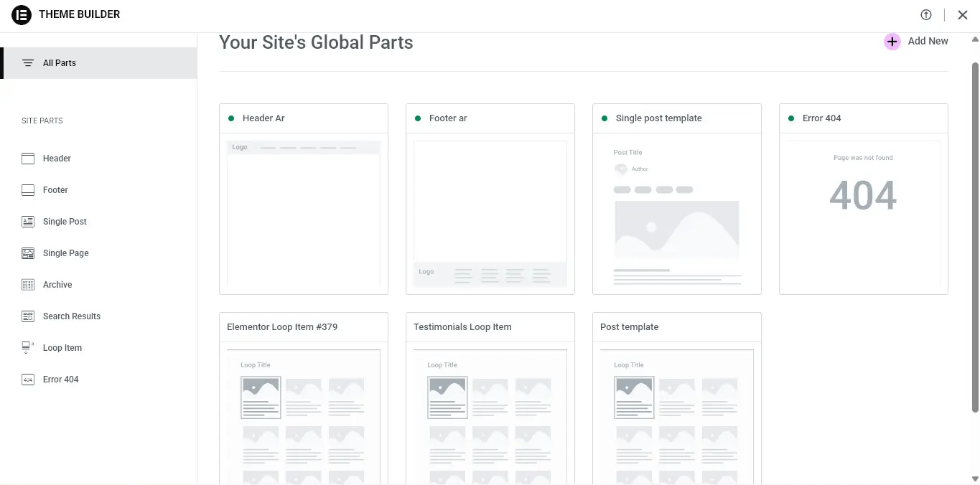The width and height of the screenshot is (980, 485).
Task: Click the Search Results sidebar icon
Action: tap(28, 316)
